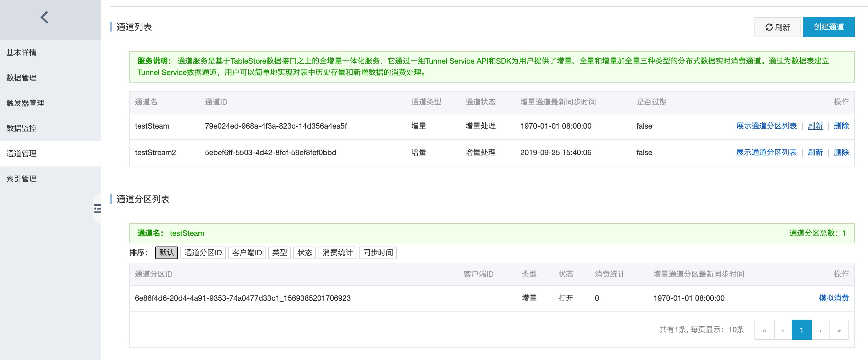The image size is (868, 360).
Task: Click the 创建通道 button
Action: 829,27
